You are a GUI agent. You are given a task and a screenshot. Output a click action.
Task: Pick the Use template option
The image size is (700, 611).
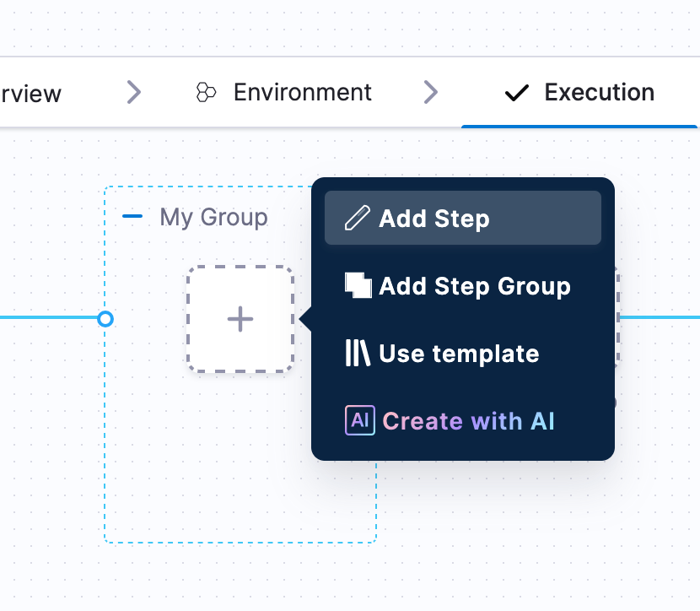[459, 354]
